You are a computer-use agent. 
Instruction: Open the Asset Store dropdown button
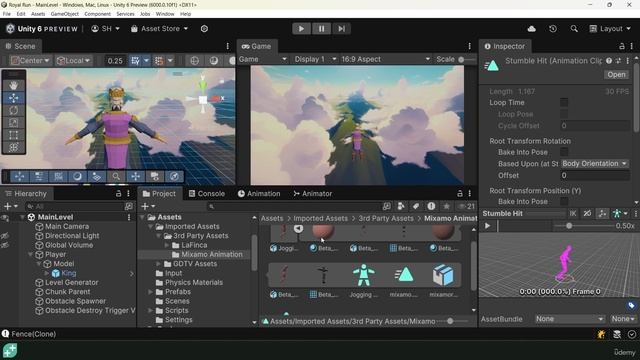(x=160, y=29)
